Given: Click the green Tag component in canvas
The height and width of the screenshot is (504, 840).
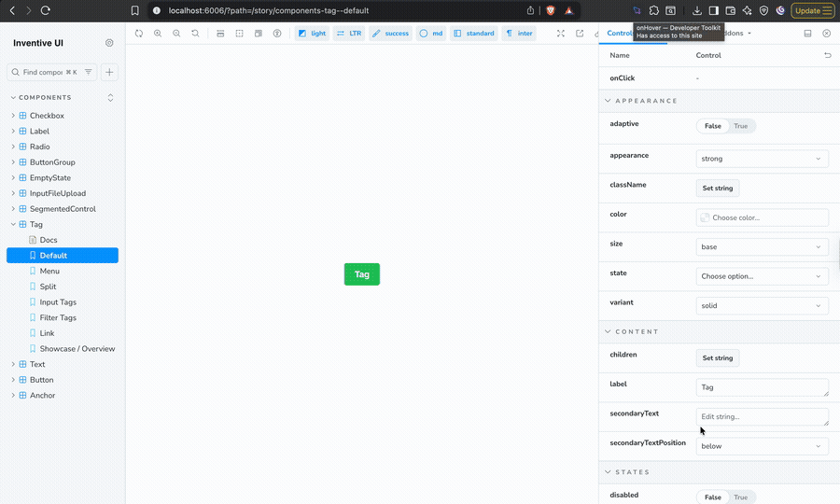Looking at the screenshot, I should [x=361, y=274].
